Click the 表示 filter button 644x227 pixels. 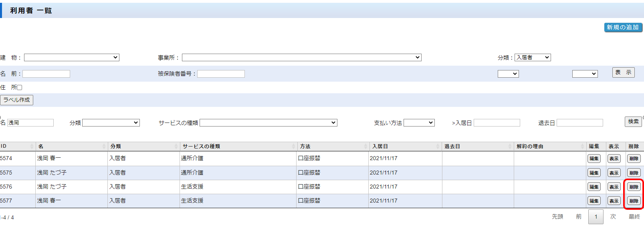pyautogui.click(x=623, y=72)
